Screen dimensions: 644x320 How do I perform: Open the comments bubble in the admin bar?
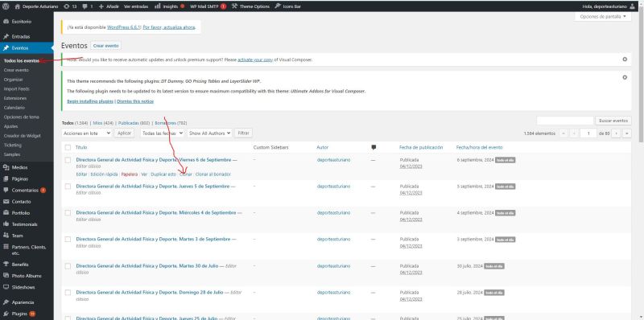tap(85, 6)
